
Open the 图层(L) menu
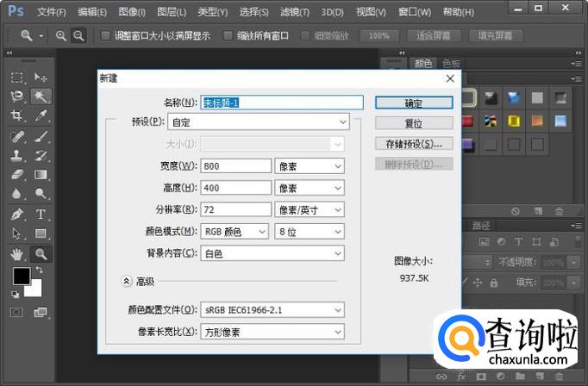172,12
